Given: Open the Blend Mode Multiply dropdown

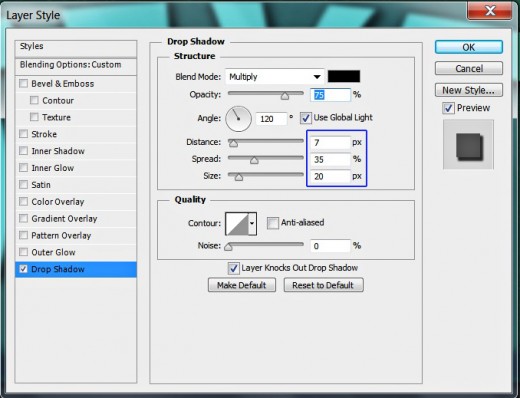Looking at the screenshot, I should tap(275, 77).
